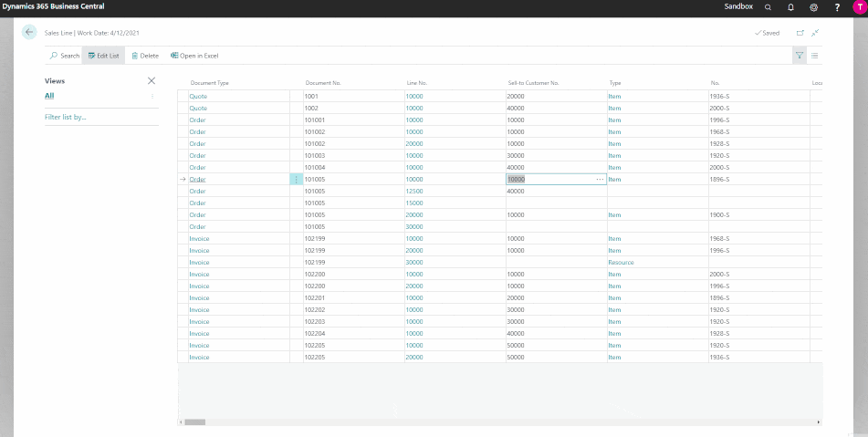Click item number 1928-S in invoice 102204 row
The image size is (868, 437).
tap(719, 334)
